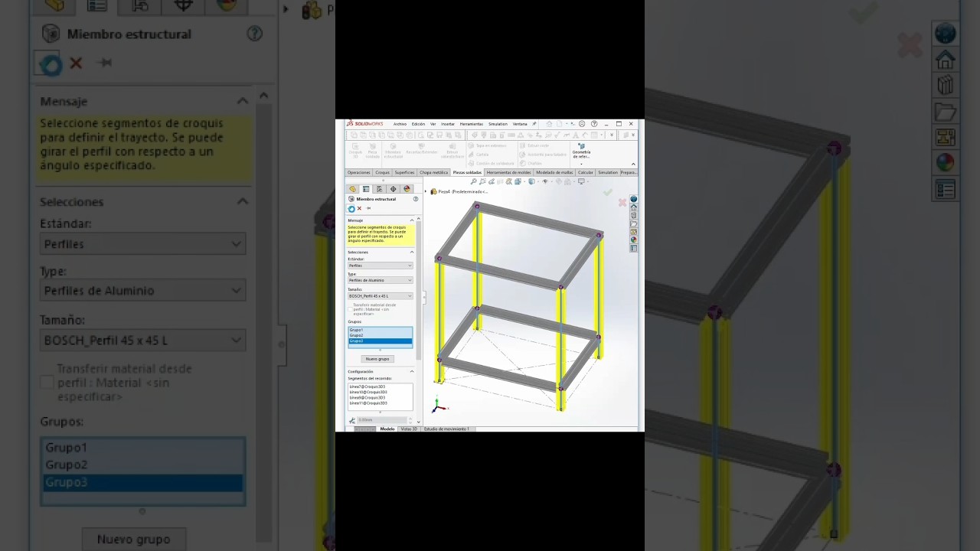Cancel Miembro estructural with the red X in PropertyManager
The width and height of the screenshot is (980, 551).
pyautogui.click(x=359, y=209)
